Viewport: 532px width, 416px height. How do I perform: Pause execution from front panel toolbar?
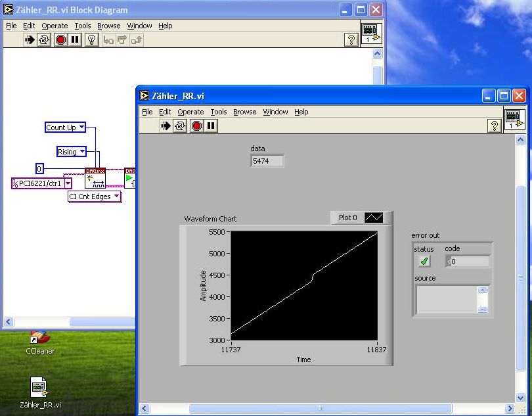(211, 126)
